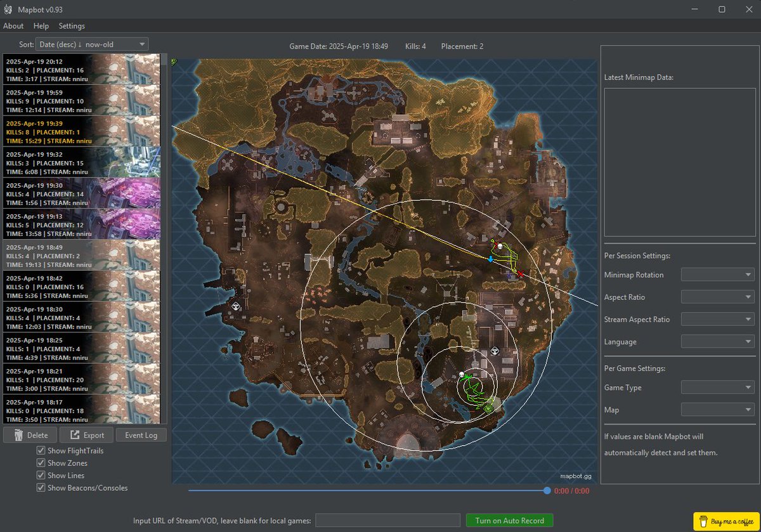Select game entry 2025-Apr-19 20:12
This screenshot has height=532, width=761.
coord(81,69)
